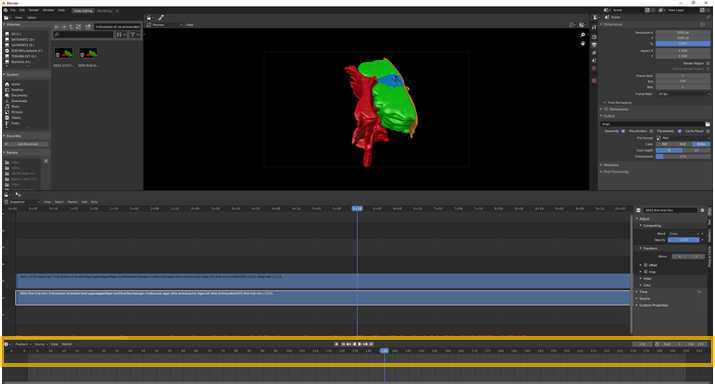This screenshot has width=715, height=384.
Task: Click the pan hand icon in the preview
Action: click(x=582, y=43)
